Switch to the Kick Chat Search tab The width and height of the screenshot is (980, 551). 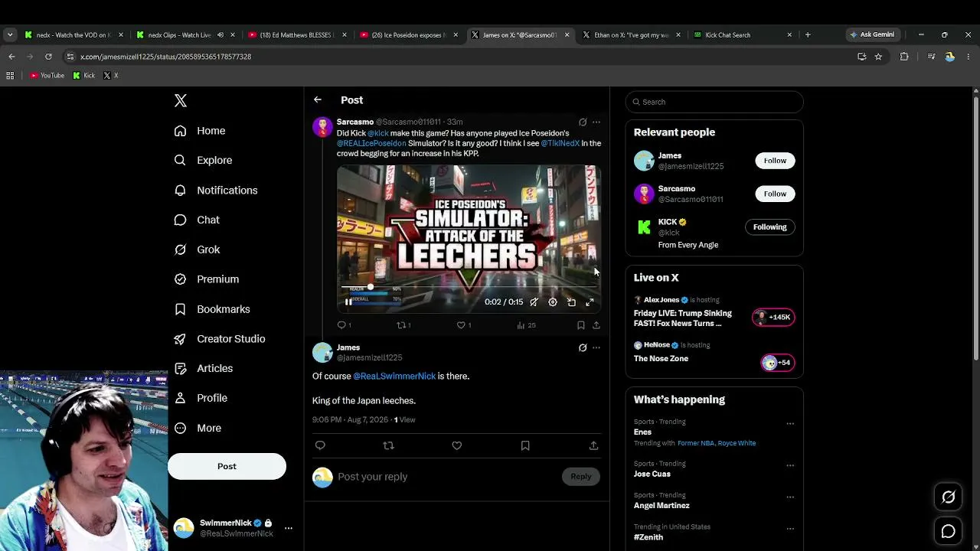pos(742,34)
